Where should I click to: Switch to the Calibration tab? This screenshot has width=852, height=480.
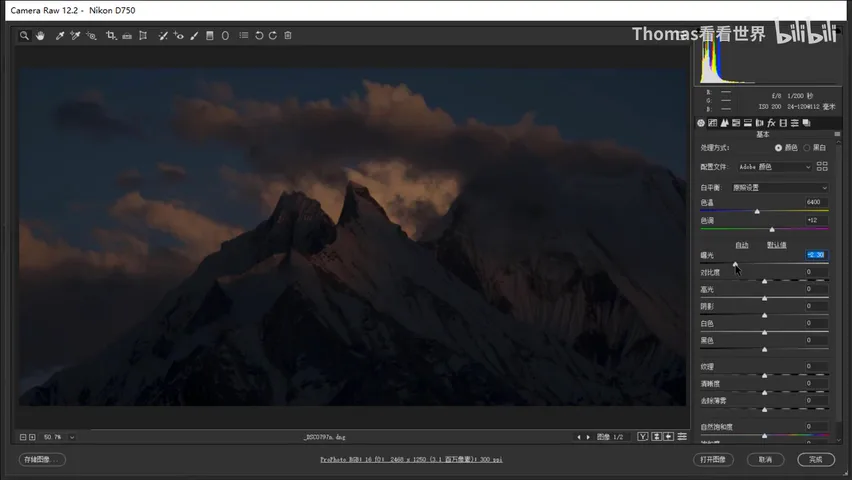pos(783,123)
